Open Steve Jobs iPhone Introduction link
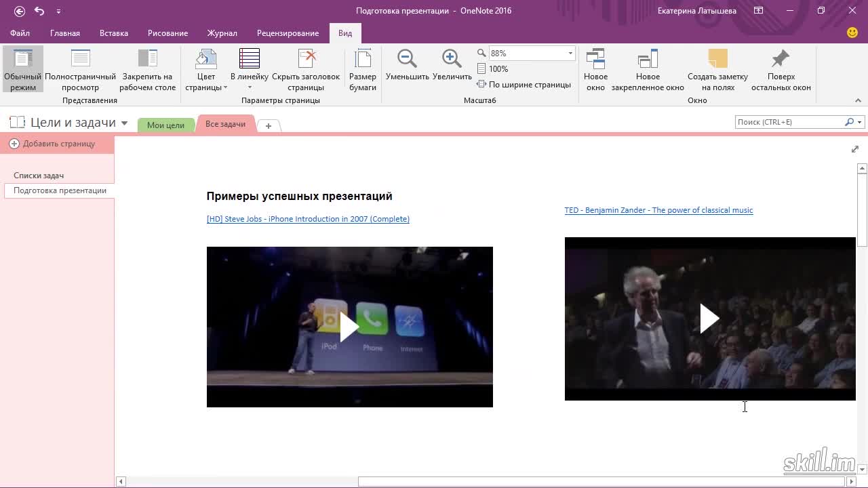Image resolution: width=868 pixels, height=488 pixels. point(308,219)
